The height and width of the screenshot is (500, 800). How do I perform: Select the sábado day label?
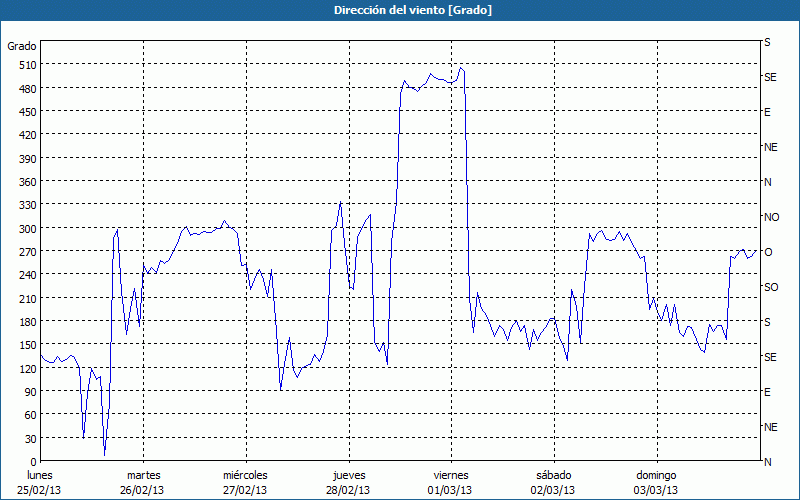(553, 475)
